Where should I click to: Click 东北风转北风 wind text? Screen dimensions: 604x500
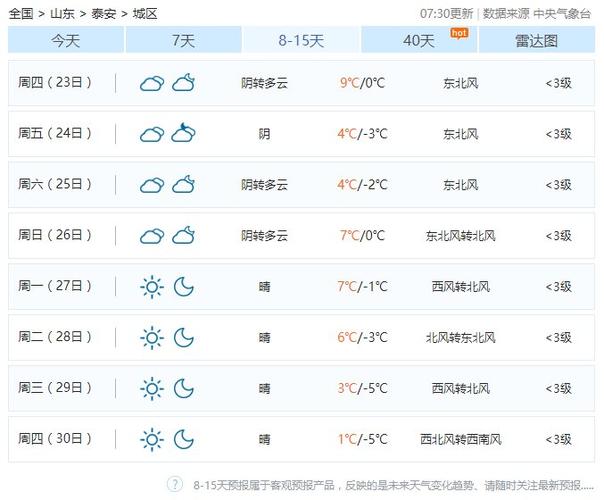tap(460, 235)
